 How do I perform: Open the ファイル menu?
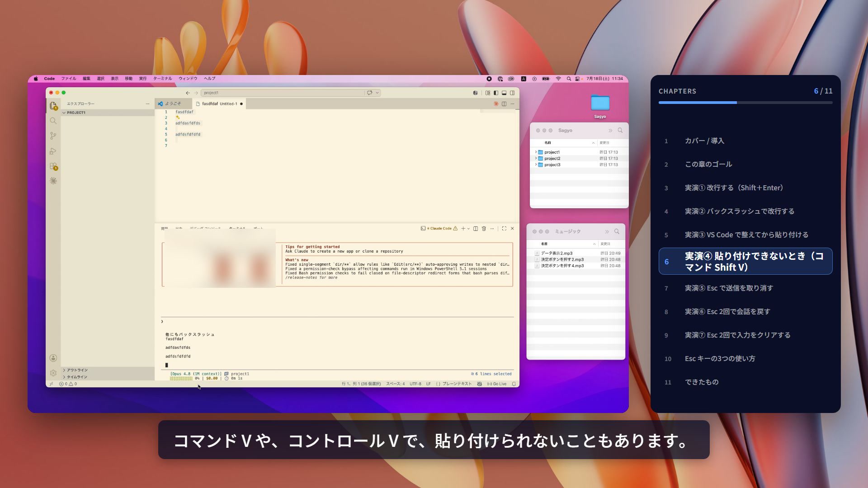click(69, 79)
